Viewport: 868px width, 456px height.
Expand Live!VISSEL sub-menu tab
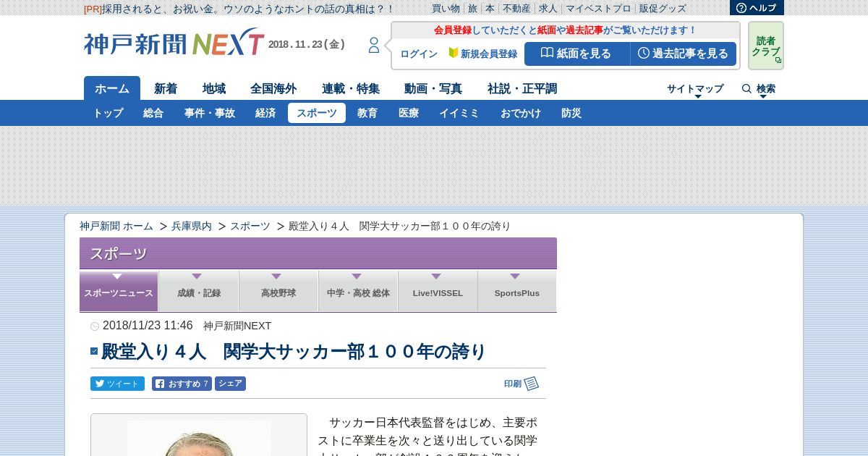click(438, 292)
